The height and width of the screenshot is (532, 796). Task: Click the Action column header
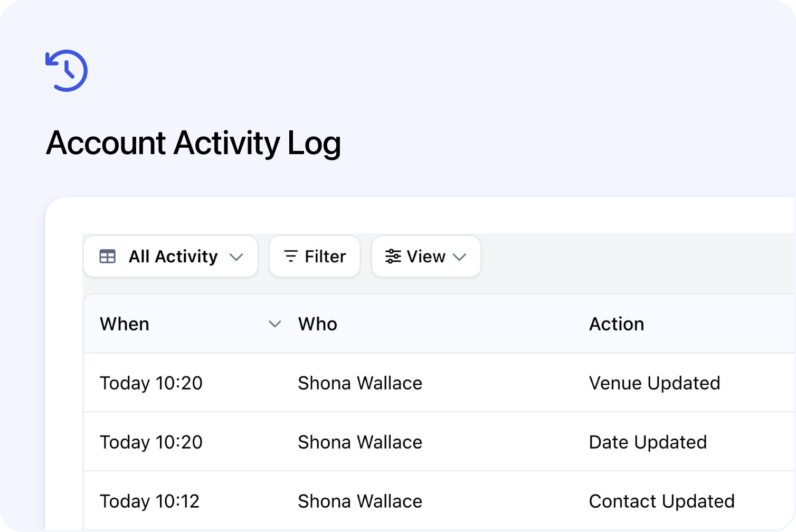617,324
